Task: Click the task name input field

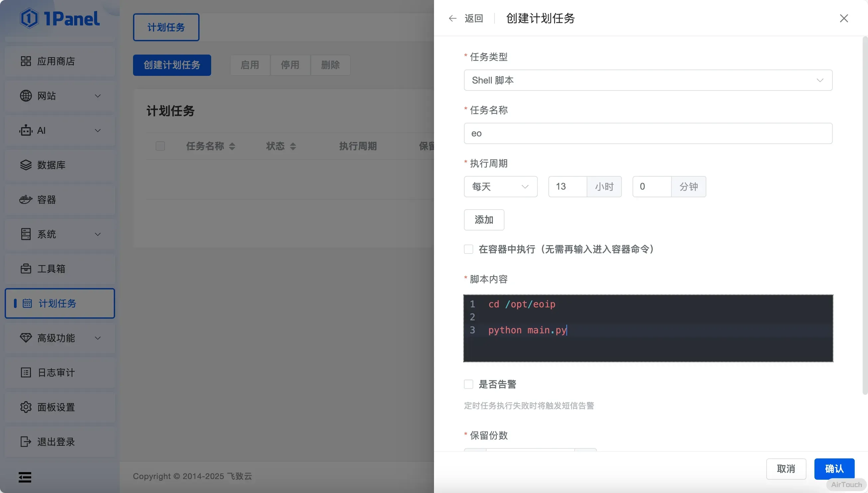Action: coord(648,133)
